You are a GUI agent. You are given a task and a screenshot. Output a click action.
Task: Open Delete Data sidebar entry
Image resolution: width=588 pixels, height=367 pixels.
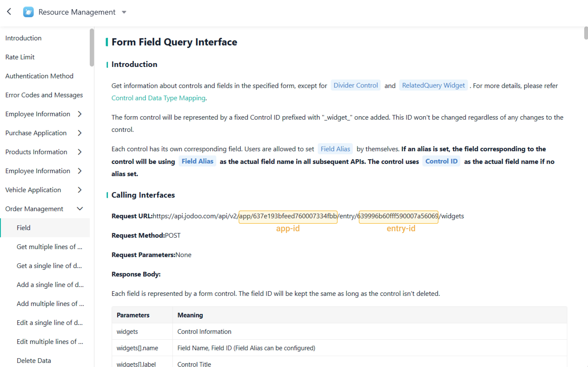(x=34, y=360)
